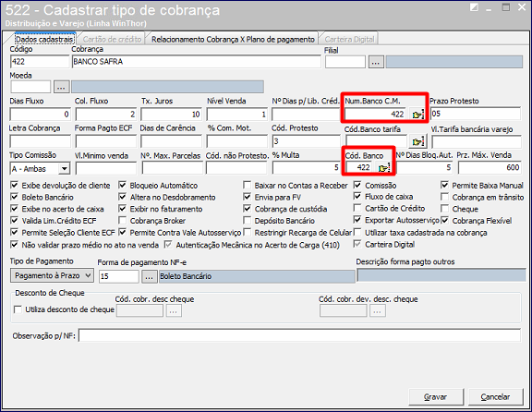Click the Observação p/ NF field
The height and width of the screenshot is (412, 532).
click(300, 335)
